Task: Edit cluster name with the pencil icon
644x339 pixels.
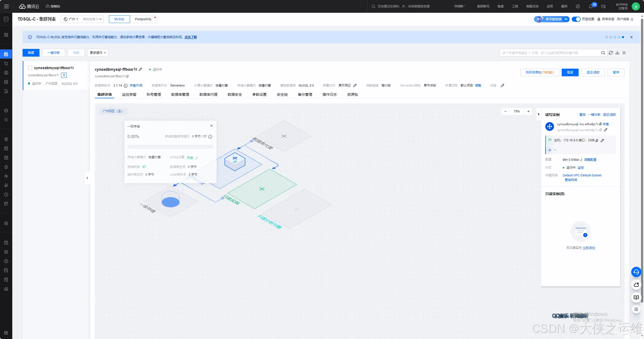Action: 140,69
